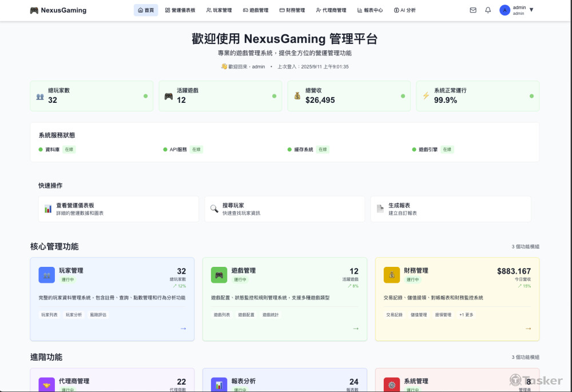
Task: Click the green 遊戲管理 card icon
Action: [x=219, y=275]
